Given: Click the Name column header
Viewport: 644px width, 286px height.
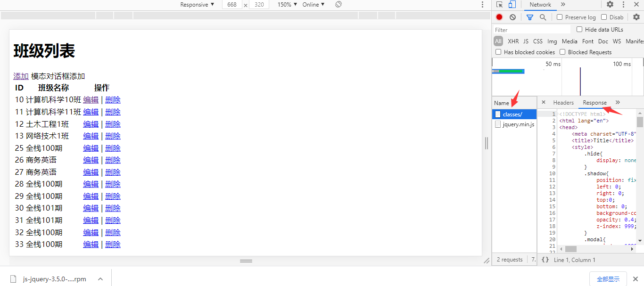Looking at the screenshot, I should 502,103.
